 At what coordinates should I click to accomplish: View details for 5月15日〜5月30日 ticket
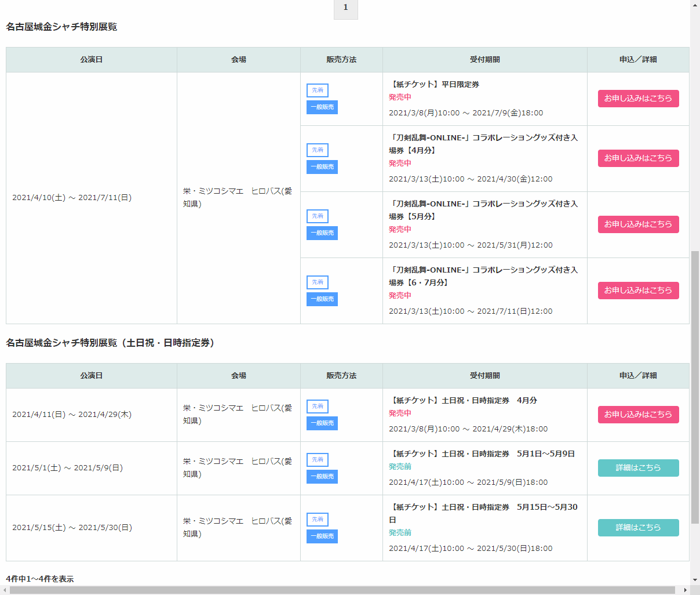click(638, 528)
